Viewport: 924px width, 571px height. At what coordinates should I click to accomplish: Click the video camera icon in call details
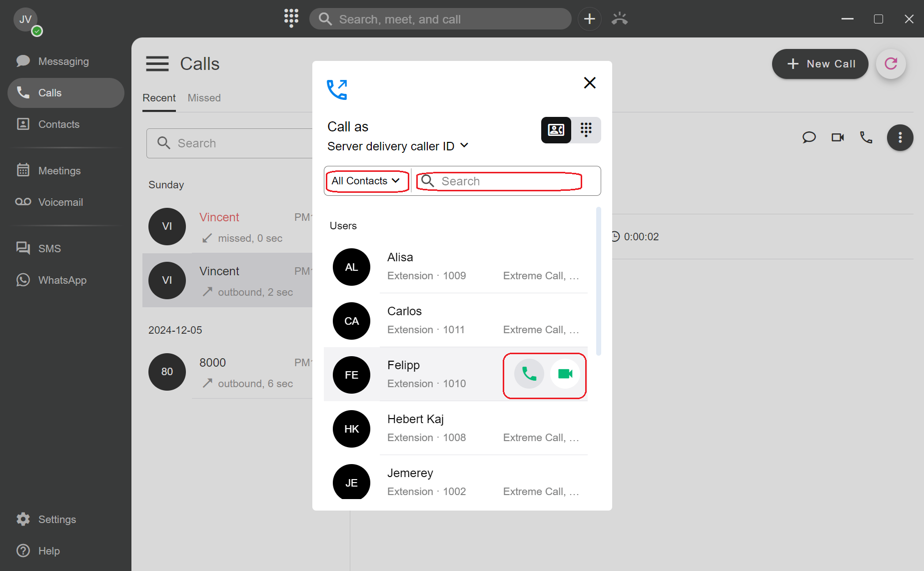point(838,137)
